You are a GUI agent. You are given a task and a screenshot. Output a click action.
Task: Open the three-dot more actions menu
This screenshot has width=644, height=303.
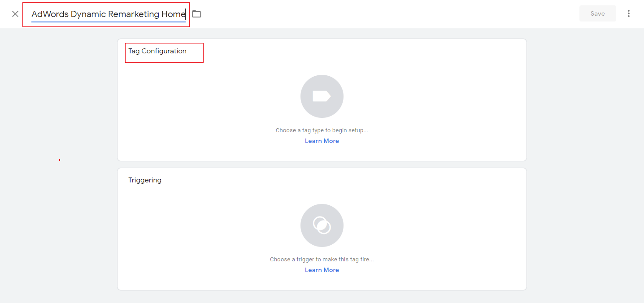tap(629, 13)
